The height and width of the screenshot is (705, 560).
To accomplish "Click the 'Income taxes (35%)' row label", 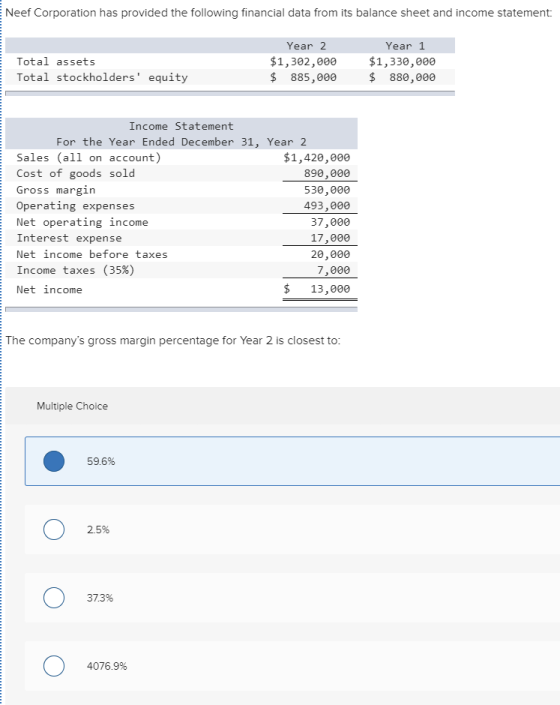I will 76,270.
